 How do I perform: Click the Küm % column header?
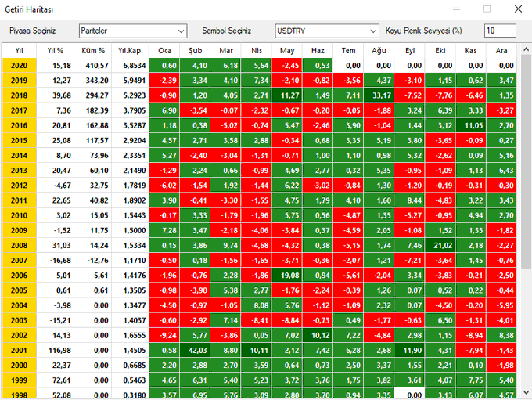93,51
